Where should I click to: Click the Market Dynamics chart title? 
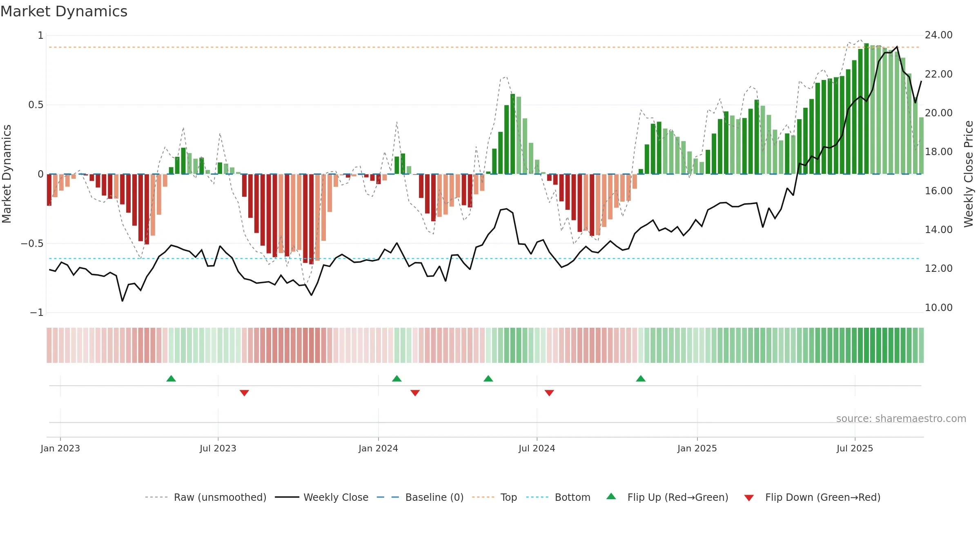coord(64,11)
